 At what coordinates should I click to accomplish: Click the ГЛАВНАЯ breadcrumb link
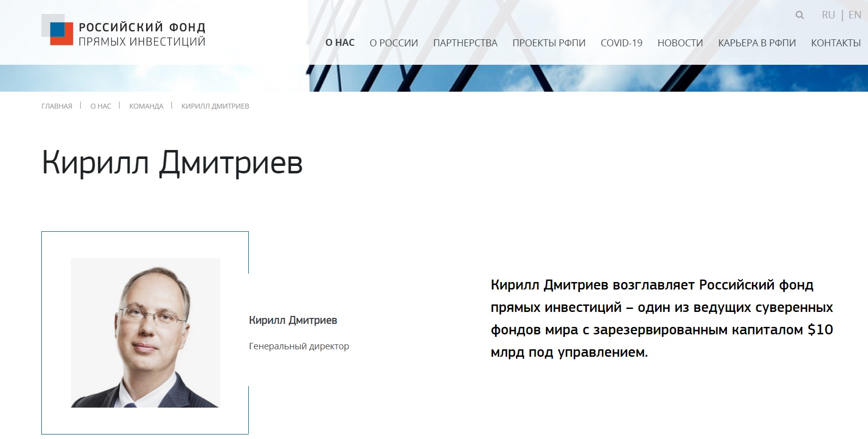[57, 106]
